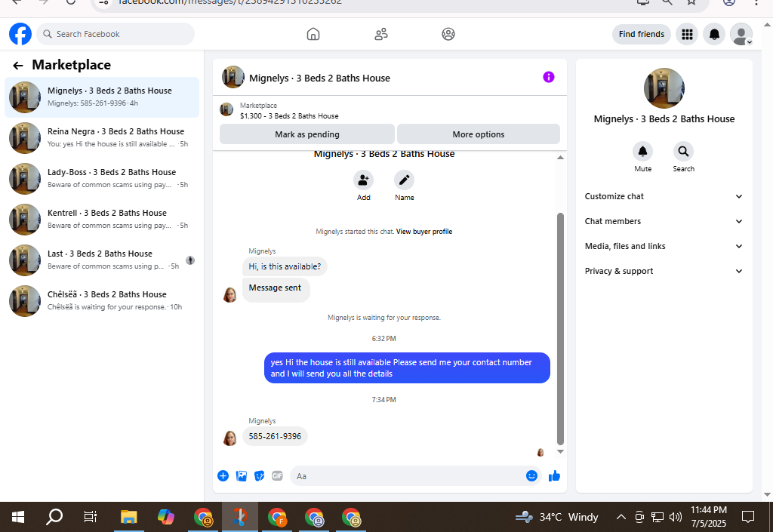Click the blue house-available reply message
773x532 pixels.
(407, 368)
